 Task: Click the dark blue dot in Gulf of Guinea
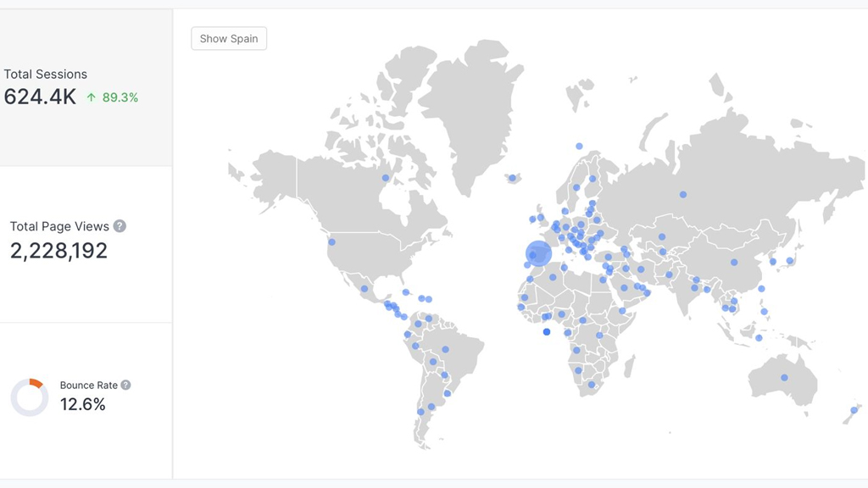tap(547, 331)
